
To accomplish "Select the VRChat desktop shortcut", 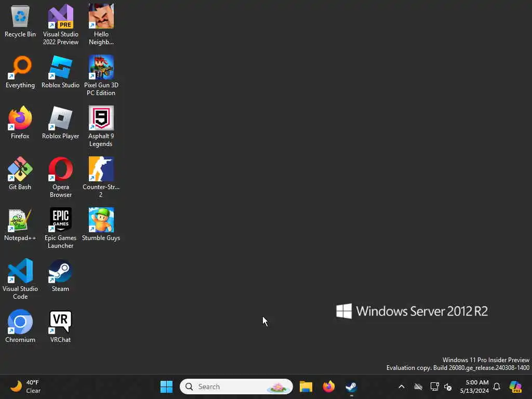I will (61, 326).
